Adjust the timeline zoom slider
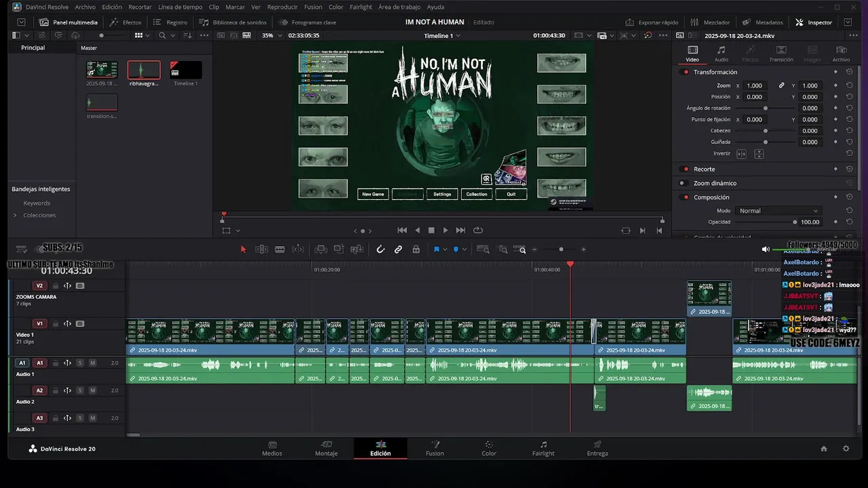 click(561, 249)
